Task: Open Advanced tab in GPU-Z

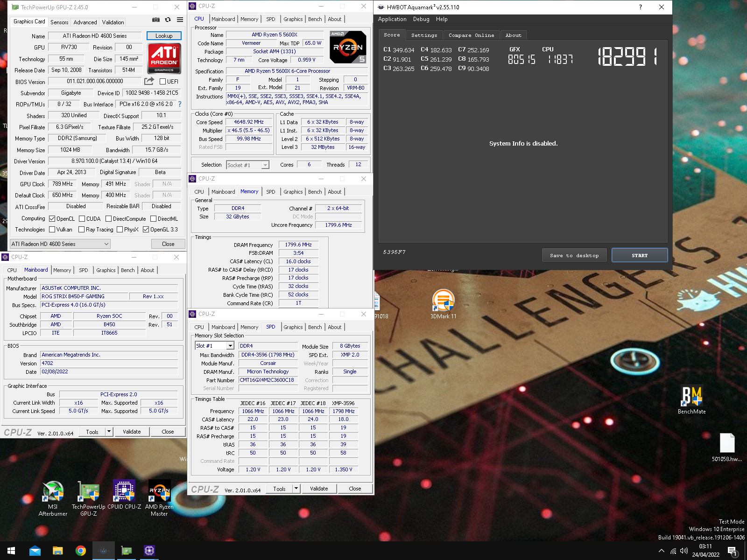Action: pyautogui.click(x=85, y=22)
